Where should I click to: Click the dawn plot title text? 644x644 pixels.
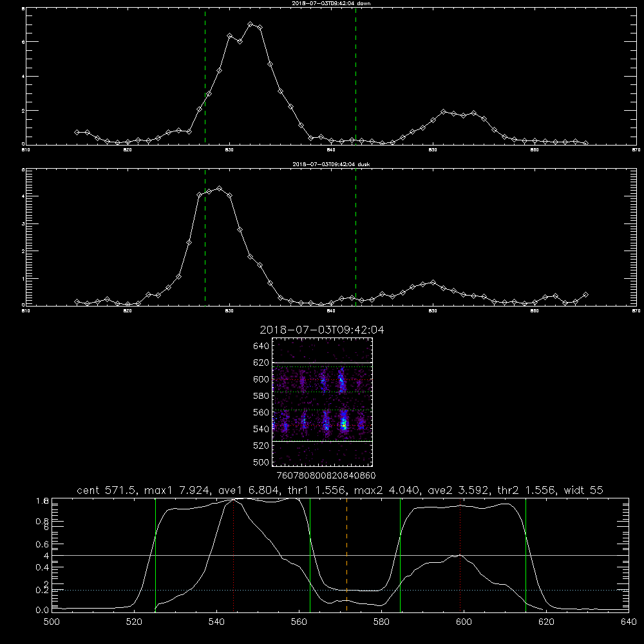[331, 3]
